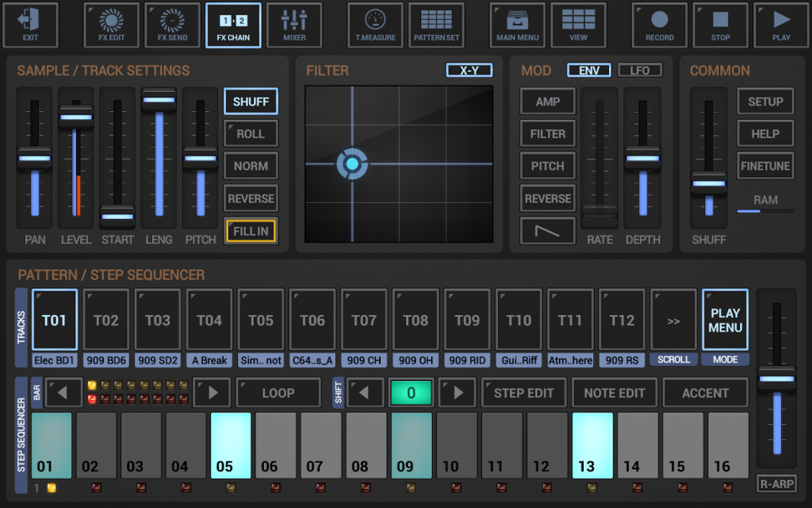Toggle the SHUFF sample mode
The width and height of the screenshot is (812, 508).
(251, 102)
